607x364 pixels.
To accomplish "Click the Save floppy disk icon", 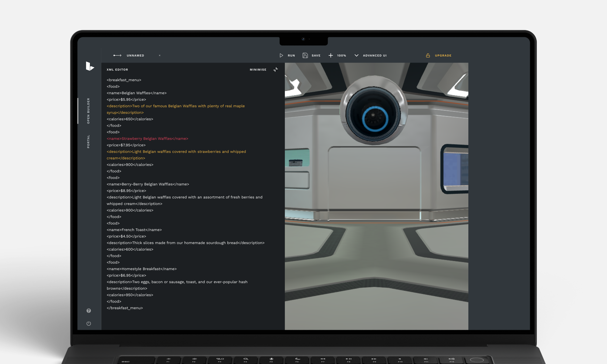I will pos(305,55).
